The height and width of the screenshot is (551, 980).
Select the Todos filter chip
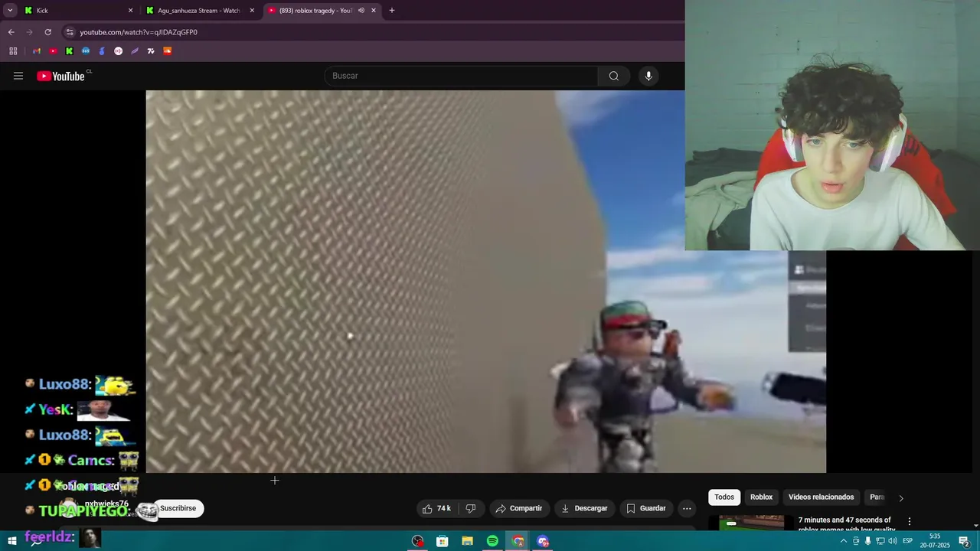pyautogui.click(x=724, y=497)
